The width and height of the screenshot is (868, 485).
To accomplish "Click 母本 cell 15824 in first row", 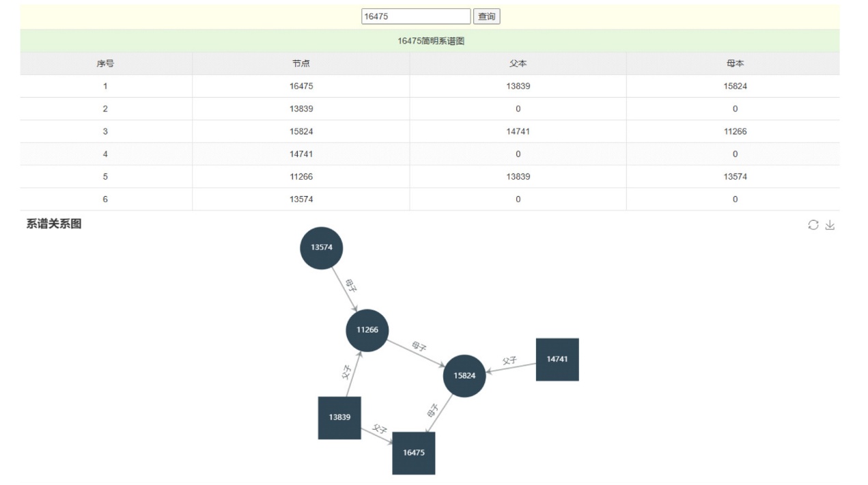I will [x=735, y=86].
